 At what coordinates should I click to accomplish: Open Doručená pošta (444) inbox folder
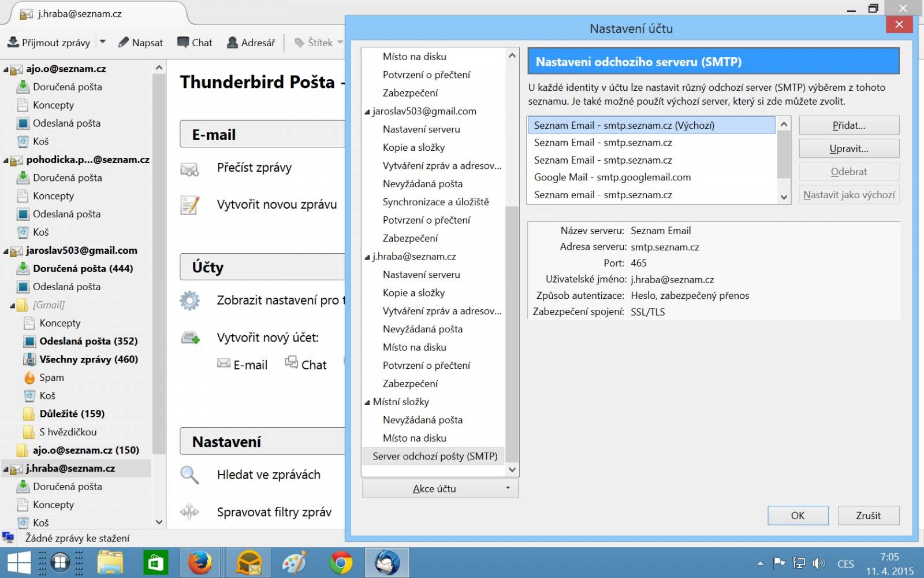[x=83, y=268]
